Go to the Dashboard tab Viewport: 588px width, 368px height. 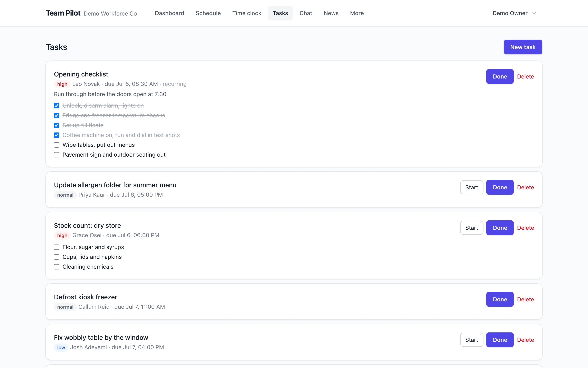pyautogui.click(x=169, y=13)
